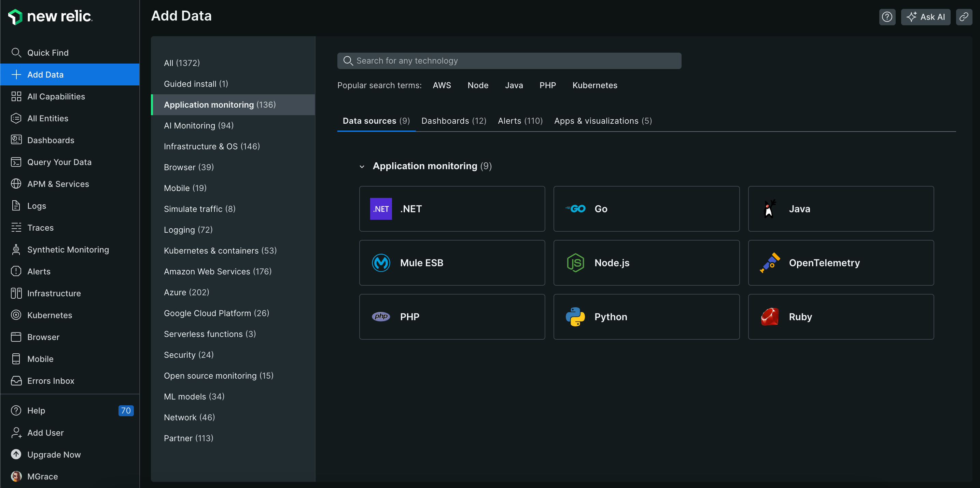Select Azure (202) category
Screen dimensions: 980x488
point(233,292)
